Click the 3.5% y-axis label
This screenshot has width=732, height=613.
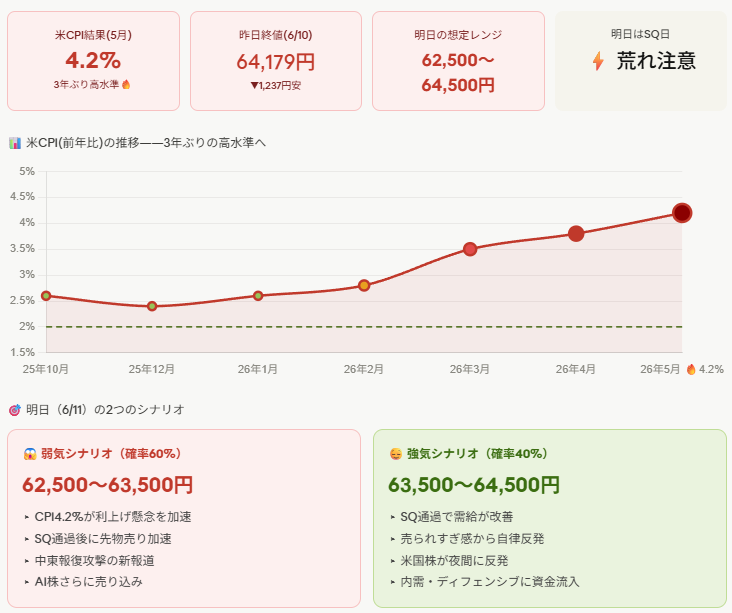(x=22, y=249)
